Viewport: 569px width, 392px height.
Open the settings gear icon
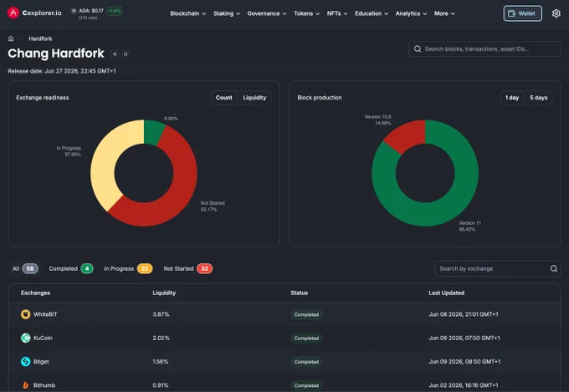coord(556,13)
